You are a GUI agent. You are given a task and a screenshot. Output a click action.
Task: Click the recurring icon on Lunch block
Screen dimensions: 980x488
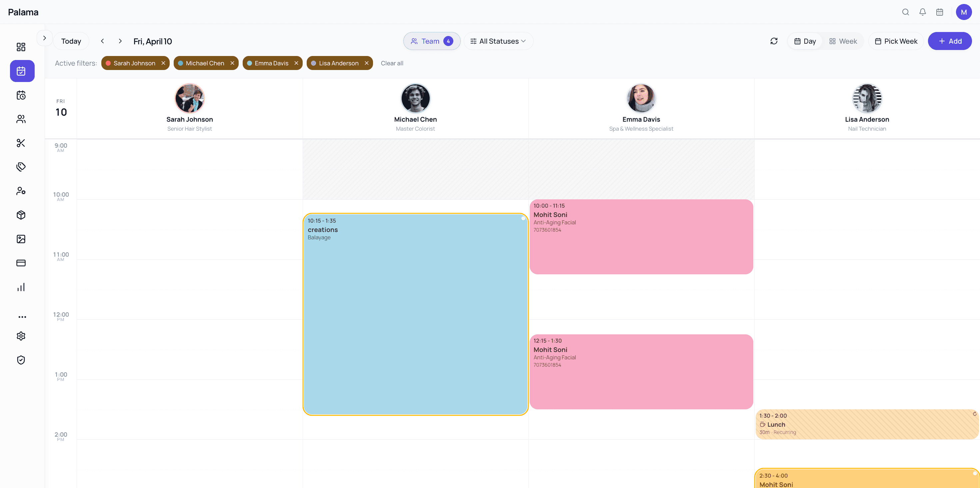[975, 414]
